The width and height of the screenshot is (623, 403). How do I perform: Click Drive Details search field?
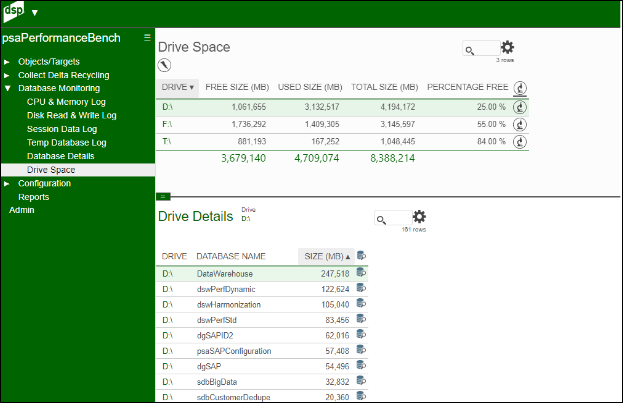tap(393, 218)
